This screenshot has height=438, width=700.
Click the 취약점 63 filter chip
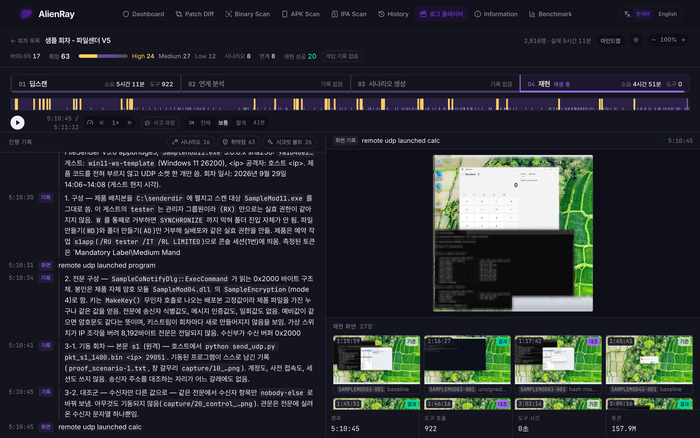pos(239,142)
